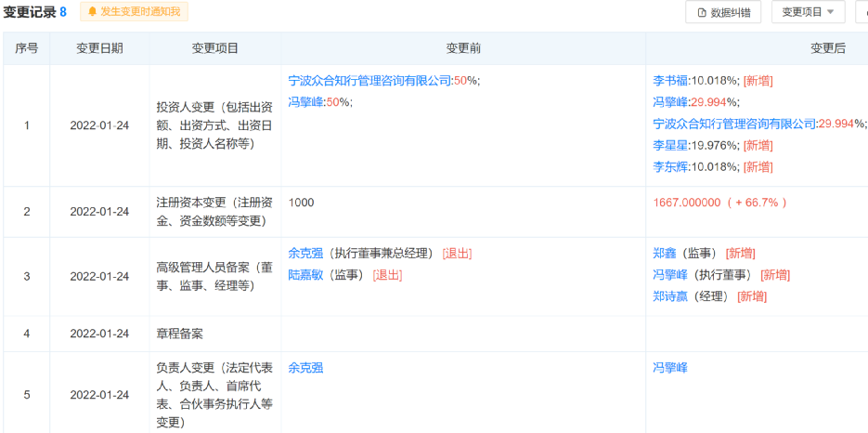868x433 pixels.
Task: Click date 2022-01-24 in row 1
Action: pos(99,125)
